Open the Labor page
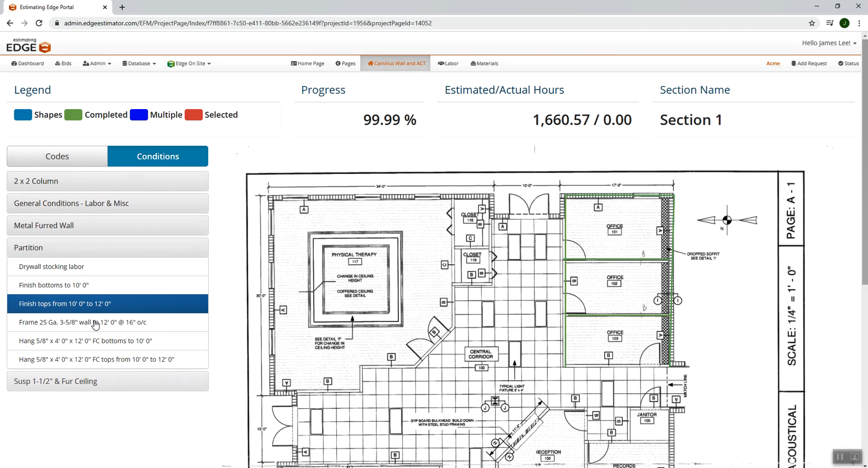 click(x=448, y=63)
